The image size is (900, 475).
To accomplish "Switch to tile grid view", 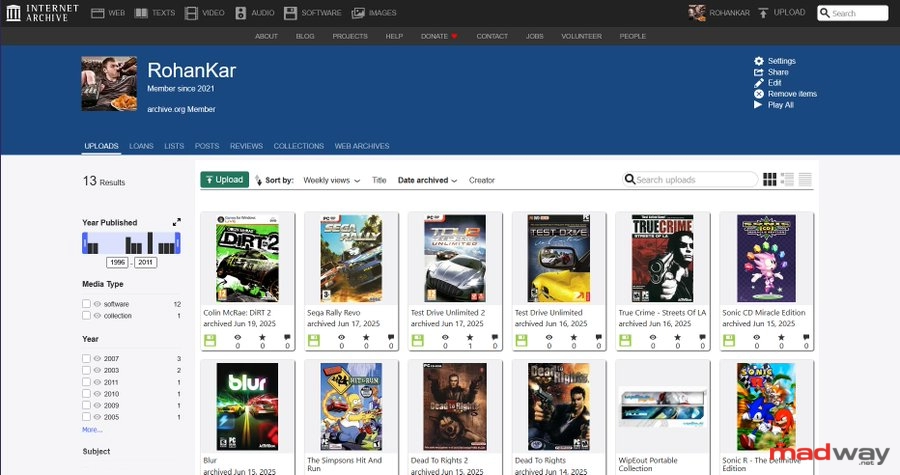I will point(770,180).
